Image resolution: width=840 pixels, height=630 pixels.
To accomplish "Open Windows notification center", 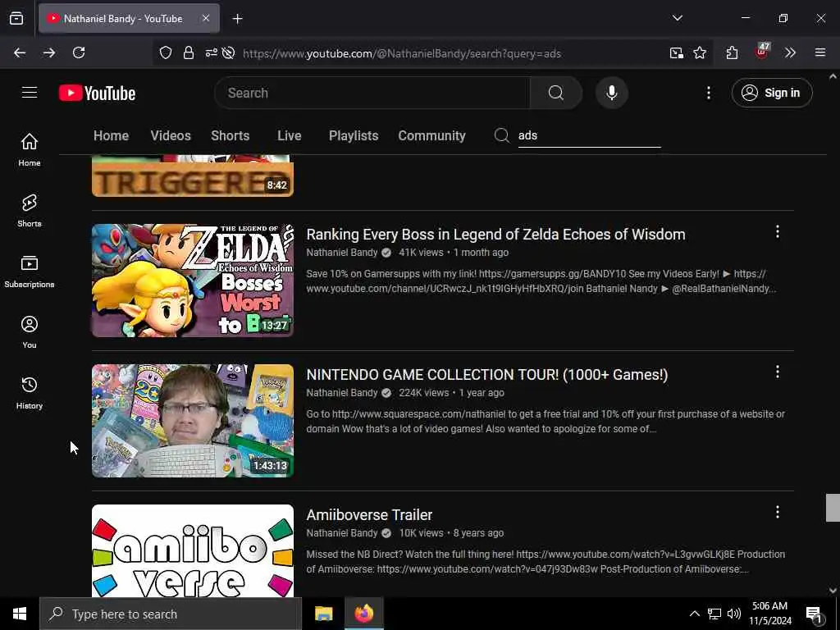I will point(815,614).
